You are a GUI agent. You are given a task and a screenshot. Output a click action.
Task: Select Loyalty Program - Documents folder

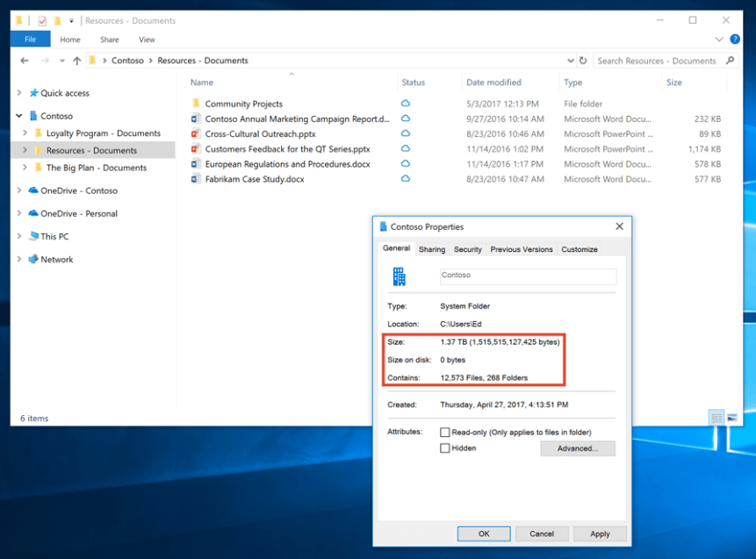coord(104,133)
